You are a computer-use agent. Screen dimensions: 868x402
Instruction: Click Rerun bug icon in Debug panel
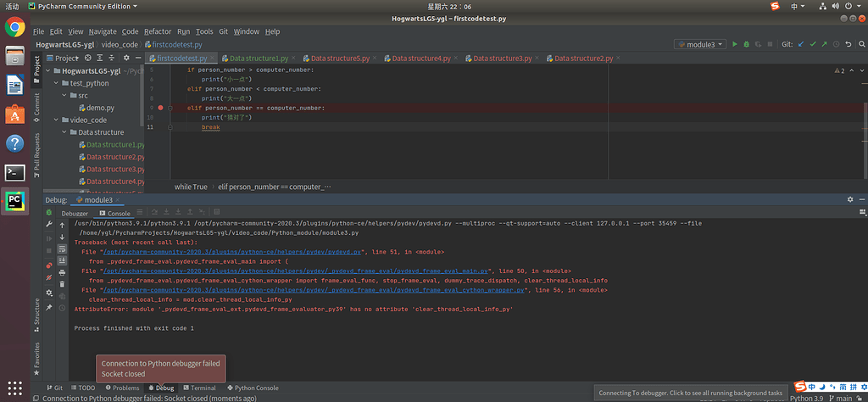pyautogui.click(x=48, y=213)
